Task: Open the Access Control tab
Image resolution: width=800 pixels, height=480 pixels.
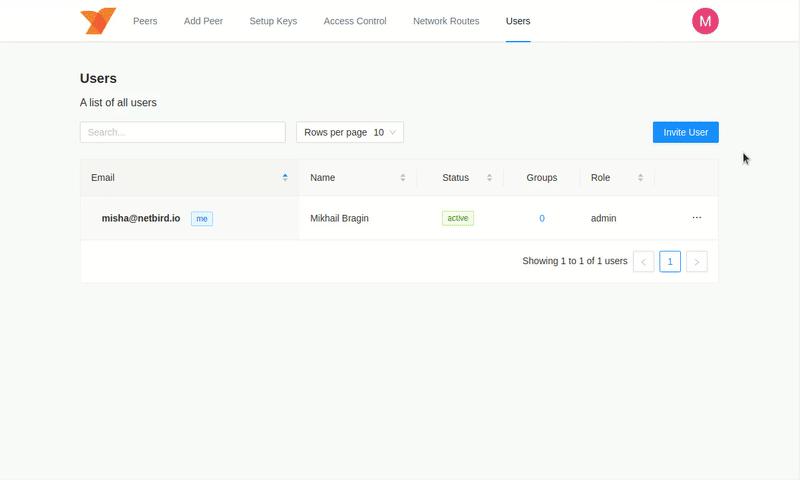Action: click(x=355, y=21)
